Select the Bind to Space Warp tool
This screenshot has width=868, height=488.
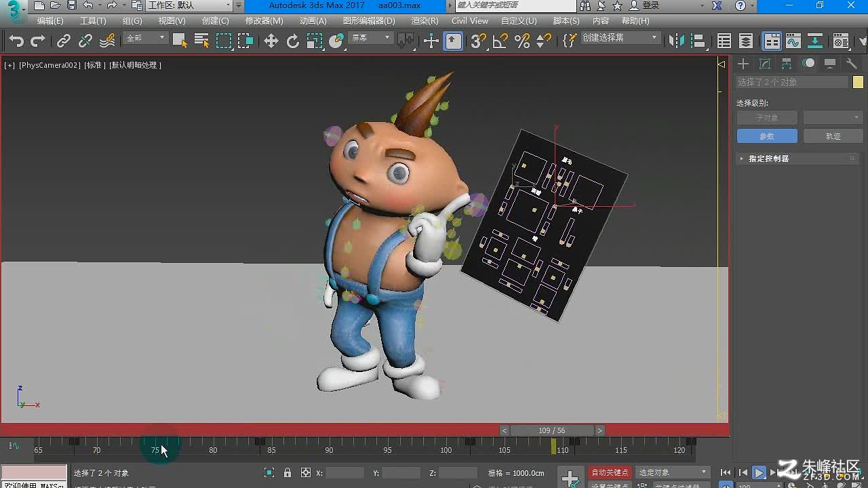[x=107, y=41]
